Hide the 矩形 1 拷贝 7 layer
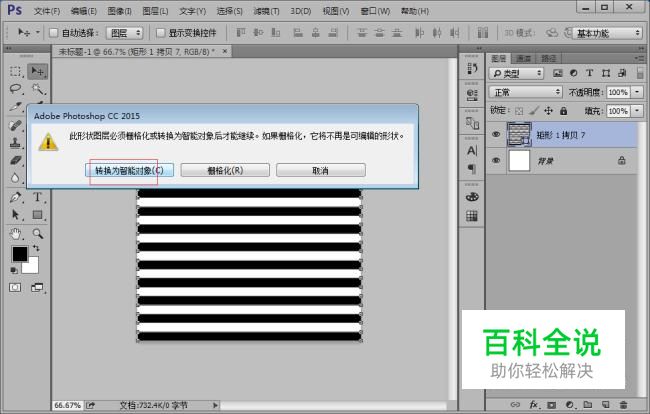The width and height of the screenshot is (650, 414). tap(496, 134)
